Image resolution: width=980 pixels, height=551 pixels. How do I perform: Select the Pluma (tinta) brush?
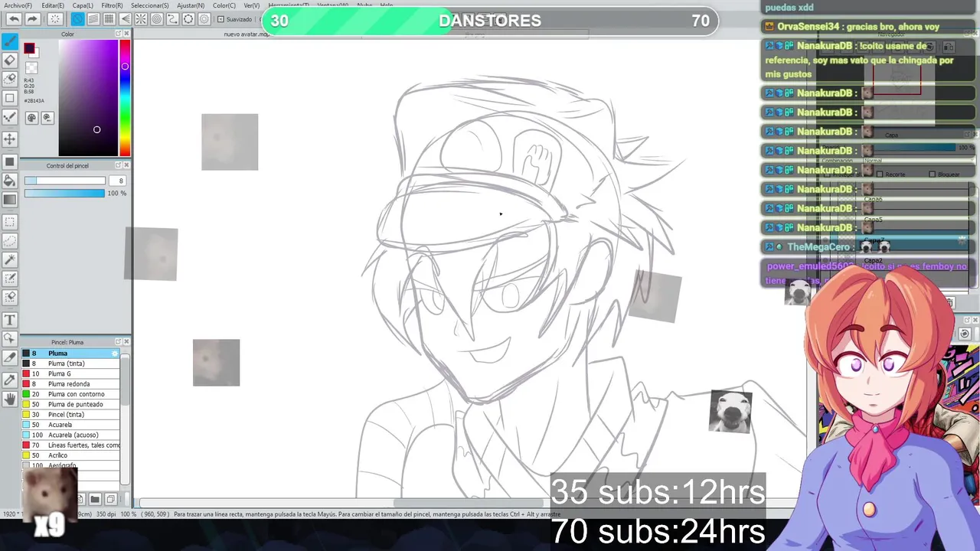click(x=70, y=364)
